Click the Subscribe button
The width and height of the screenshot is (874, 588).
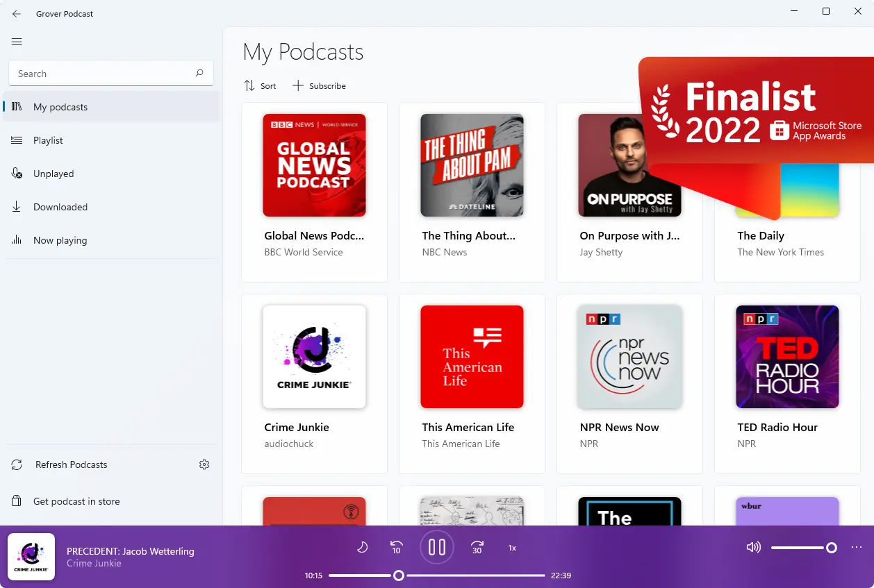coord(319,86)
